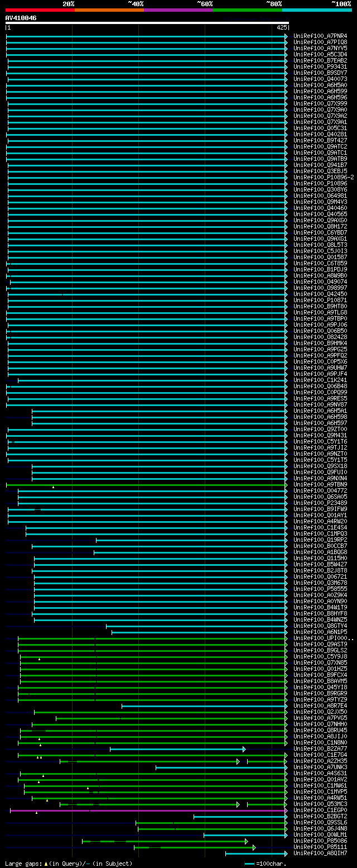The image size is (357, 868).
Task: Open hit UniRef100_B1PDJ9
Action: [x=320, y=270]
